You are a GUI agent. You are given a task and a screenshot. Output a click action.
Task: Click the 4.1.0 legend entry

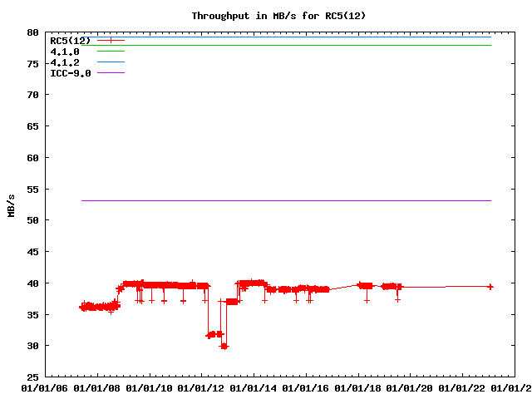pyautogui.click(x=65, y=52)
